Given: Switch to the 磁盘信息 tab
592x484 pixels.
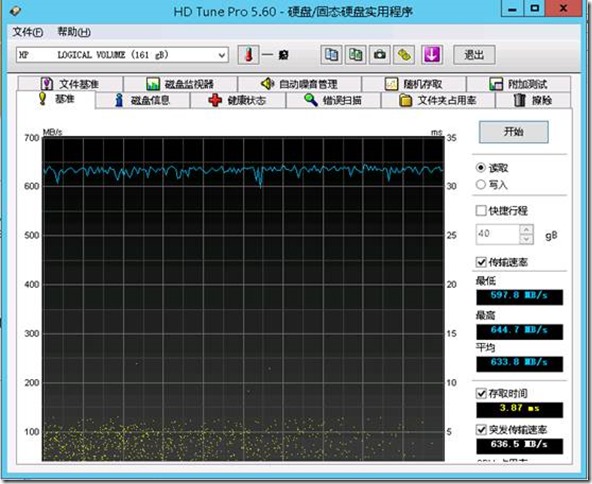Looking at the screenshot, I should [x=143, y=100].
